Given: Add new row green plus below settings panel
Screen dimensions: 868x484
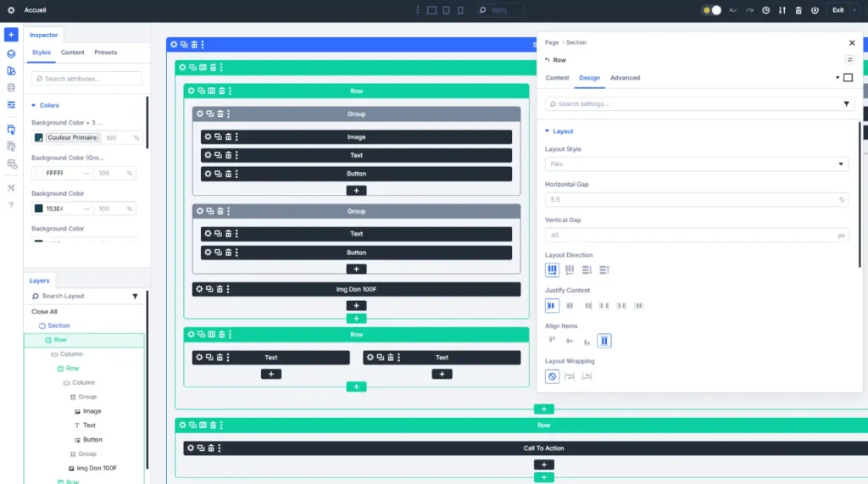Looking at the screenshot, I should tap(543, 409).
